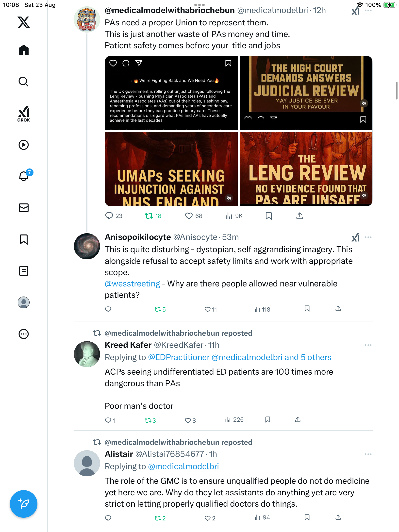399x532 pixels.
Task: Open Grok from the sidebar
Action: 24,114
